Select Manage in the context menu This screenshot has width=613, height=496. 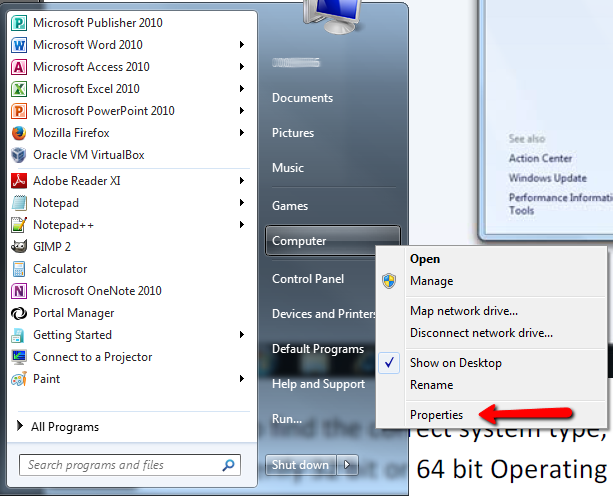pos(432,281)
